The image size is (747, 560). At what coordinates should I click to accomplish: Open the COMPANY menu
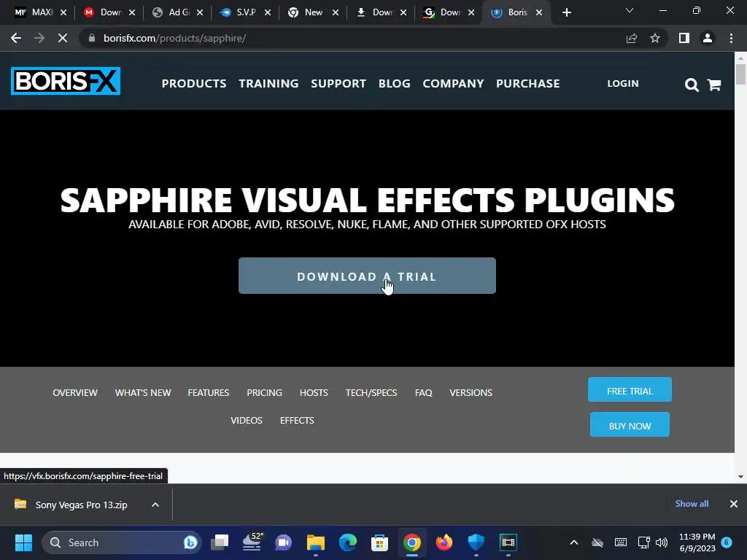(x=453, y=83)
